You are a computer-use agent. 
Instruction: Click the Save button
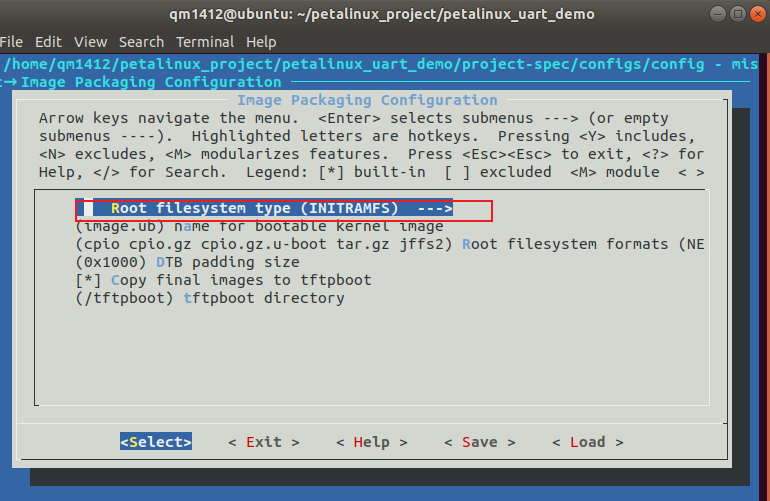click(480, 442)
